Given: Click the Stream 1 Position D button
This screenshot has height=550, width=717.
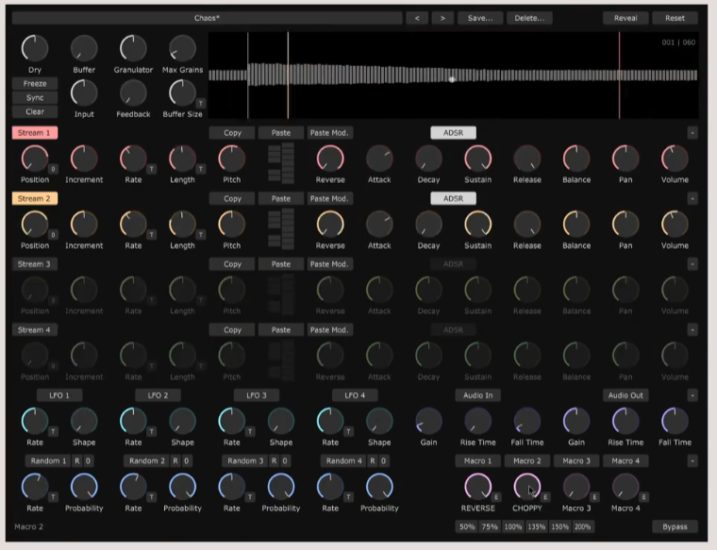Looking at the screenshot, I should pyautogui.click(x=53, y=169).
